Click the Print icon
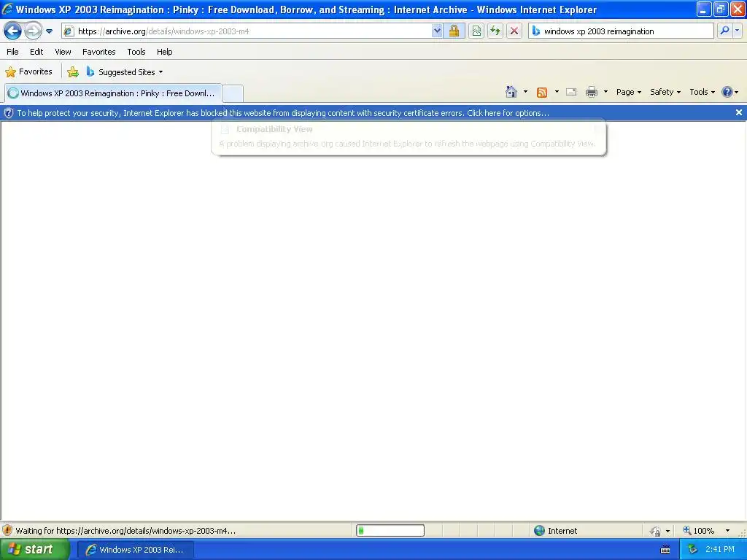The image size is (747, 560). click(592, 92)
